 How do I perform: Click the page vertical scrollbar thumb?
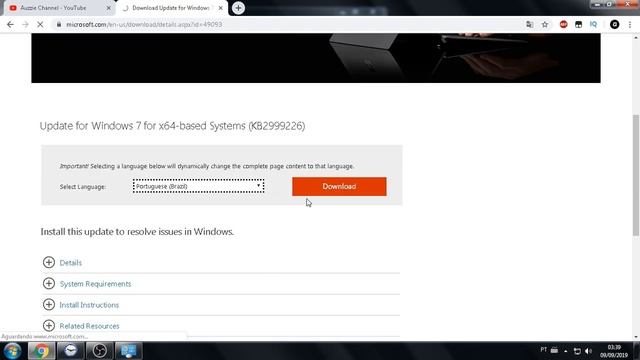click(636, 175)
